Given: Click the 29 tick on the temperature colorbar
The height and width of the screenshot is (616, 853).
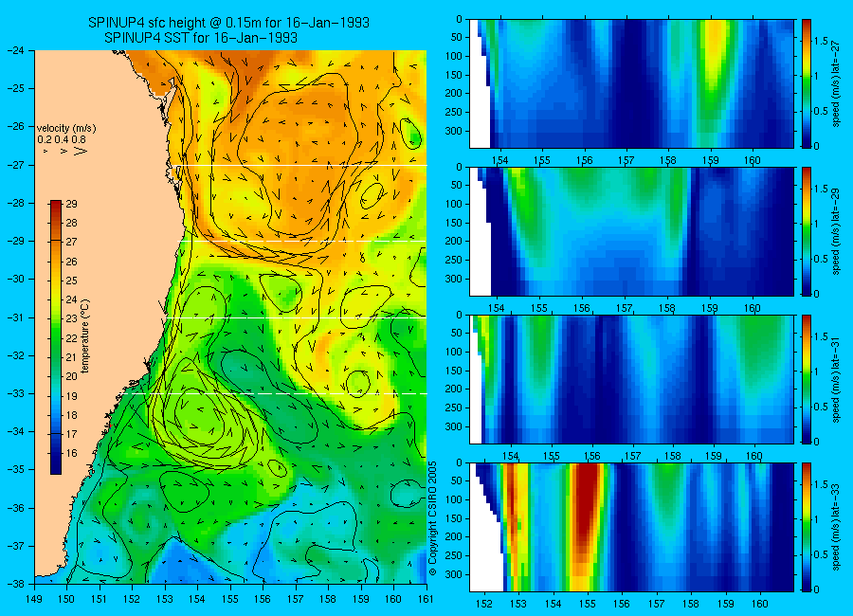Looking at the screenshot, I should click(71, 204).
